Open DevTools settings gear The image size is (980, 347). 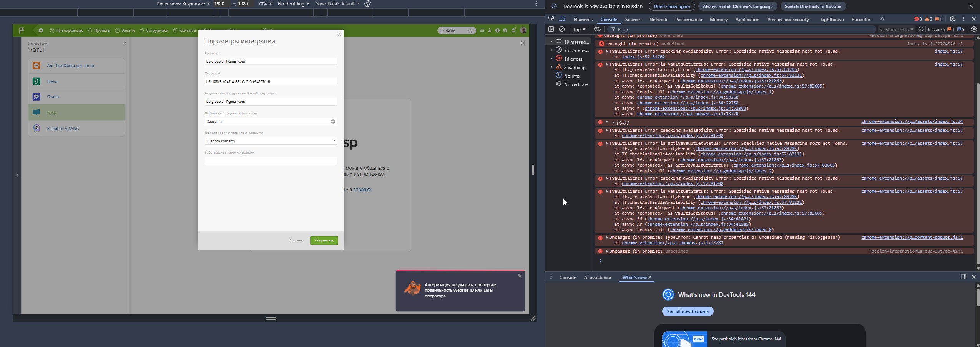point(953,19)
